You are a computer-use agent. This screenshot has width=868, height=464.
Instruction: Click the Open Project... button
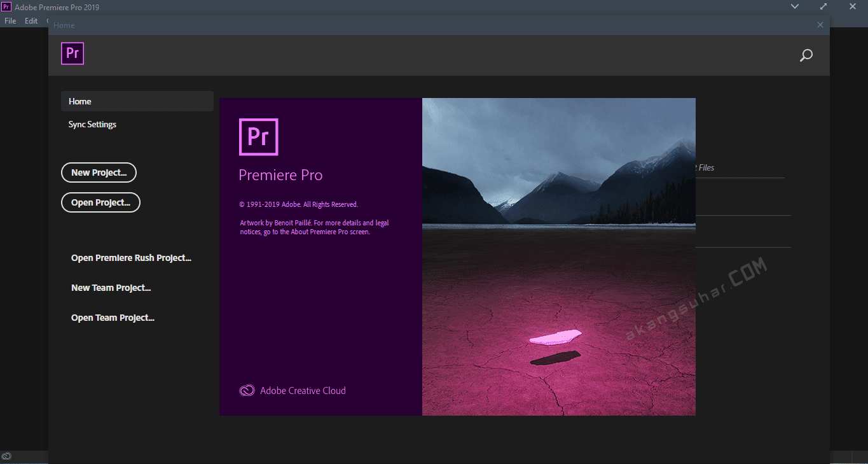[100, 202]
